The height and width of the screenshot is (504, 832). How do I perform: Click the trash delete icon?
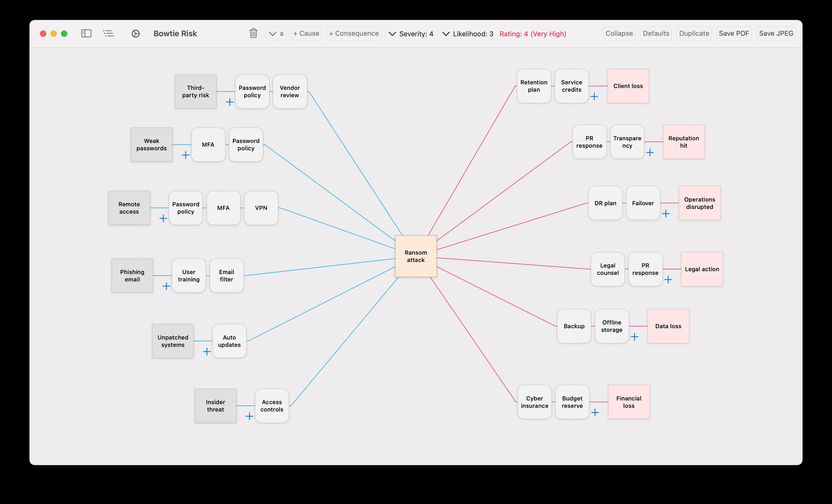point(253,33)
